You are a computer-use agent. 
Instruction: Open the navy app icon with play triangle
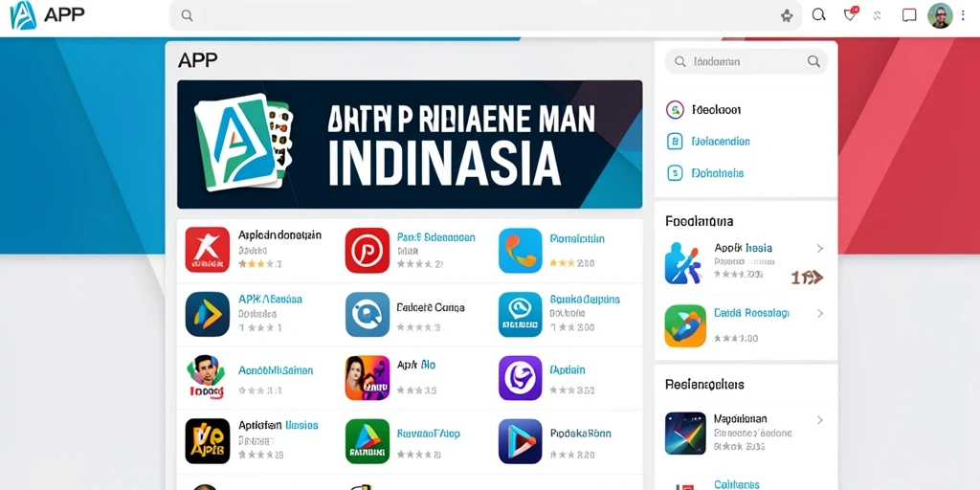521,441
